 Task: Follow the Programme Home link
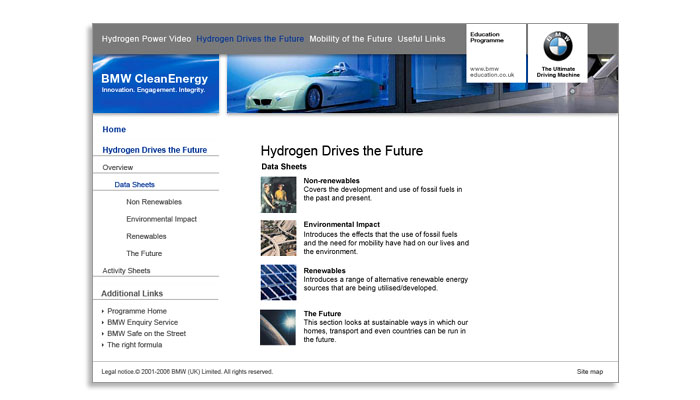pos(137,311)
